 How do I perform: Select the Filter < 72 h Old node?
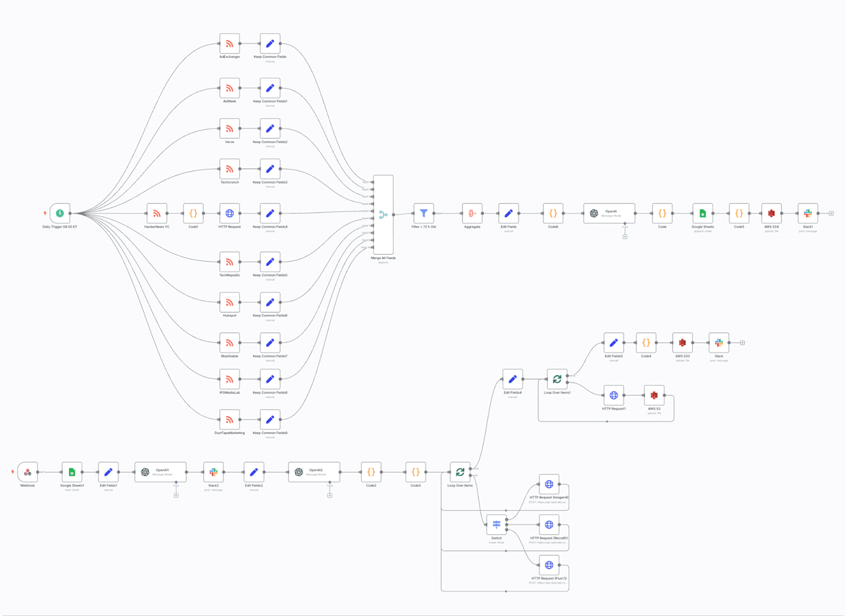tap(424, 214)
